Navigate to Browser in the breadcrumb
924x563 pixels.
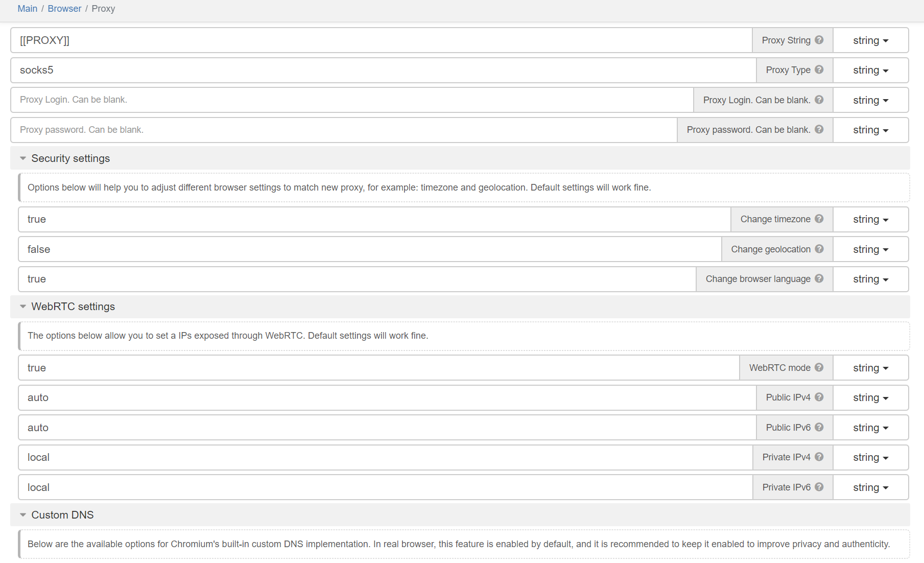(64, 9)
